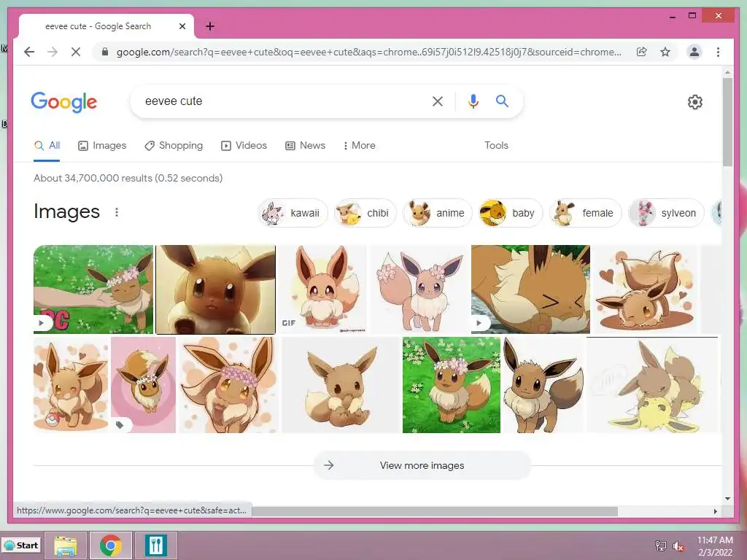Go forward with the browser forward arrow
This screenshot has height=560, width=747.
coord(53,52)
